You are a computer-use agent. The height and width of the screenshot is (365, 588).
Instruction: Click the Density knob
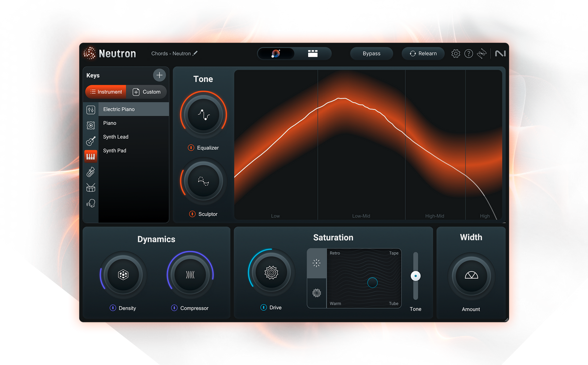[x=123, y=275]
